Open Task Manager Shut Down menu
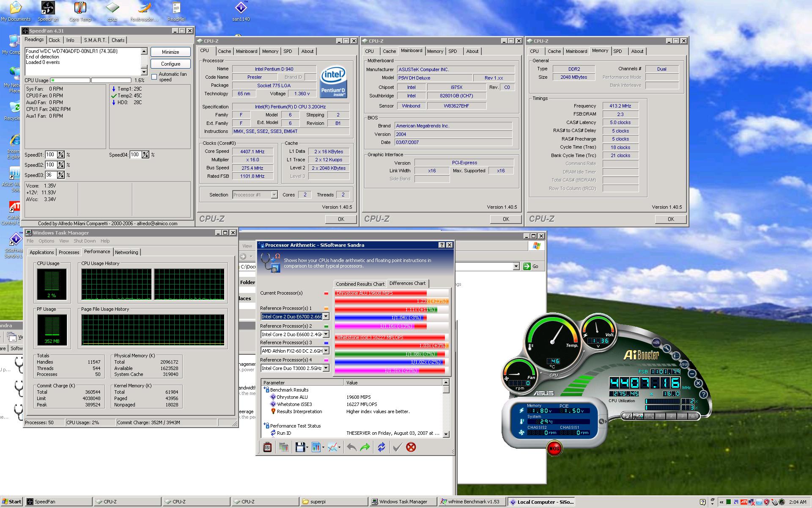Viewport: 812px width, 508px height. pyautogui.click(x=85, y=241)
